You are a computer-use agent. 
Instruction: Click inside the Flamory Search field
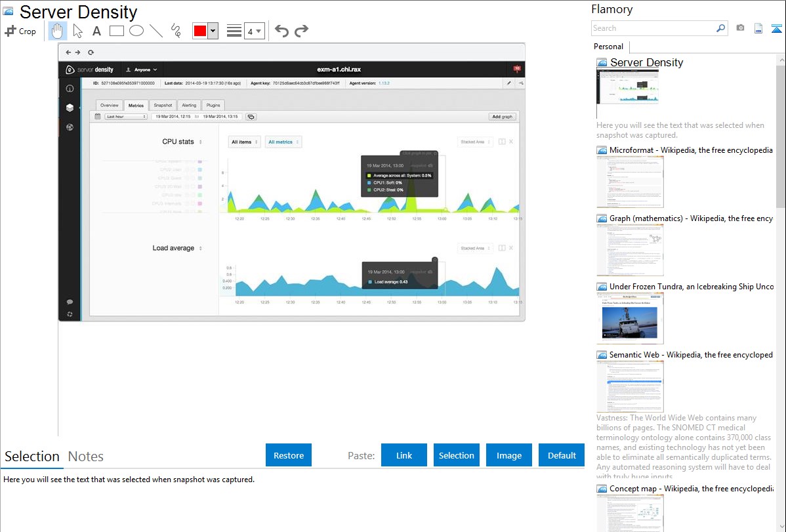(x=653, y=28)
